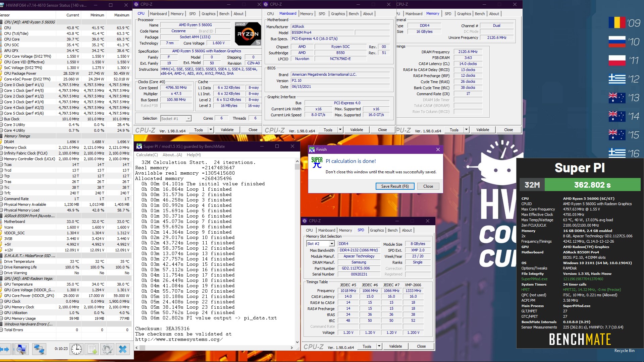The image size is (644, 362).
Task: Click the Super PI logo in Finish dialog
Action: pyautogui.click(x=317, y=163)
